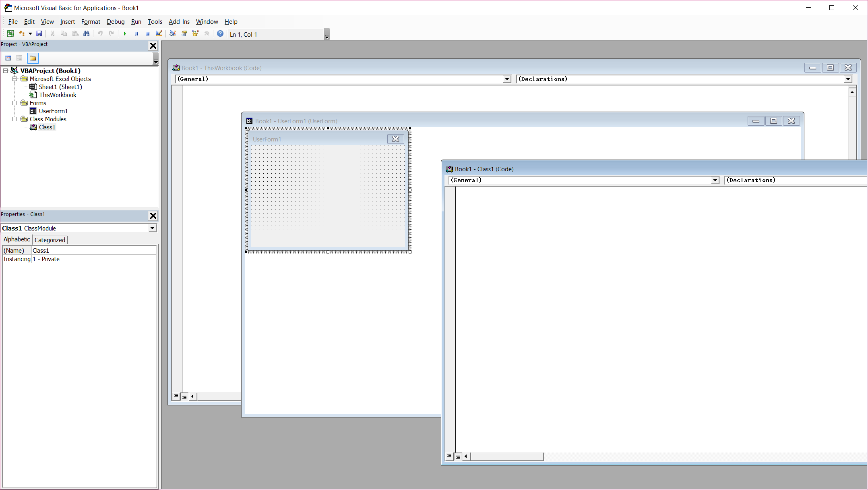868x490 pixels.
Task: Open Project Explorer from the toolbar
Action: (172, 34)
